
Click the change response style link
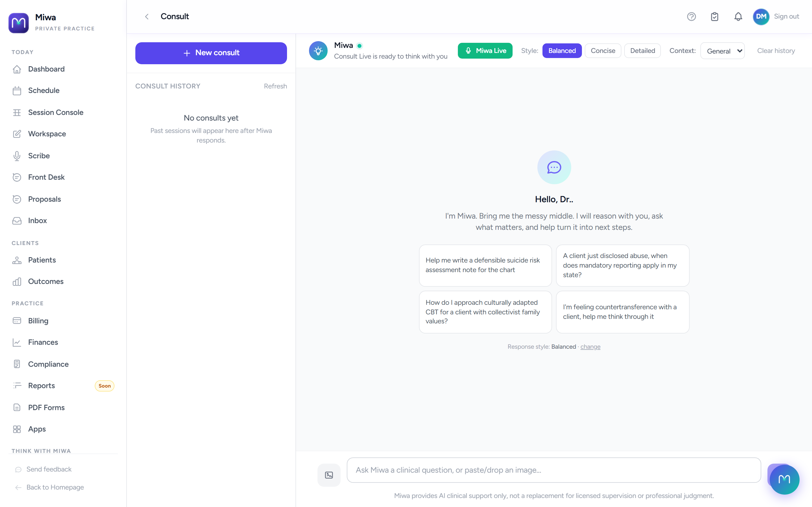point(590,347)
